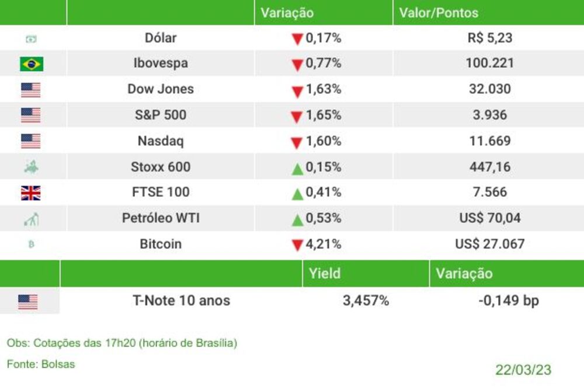Click the red down arrow for Bitcoin variation
Viewport: 584px width, 392px height.
tap(297, 245)
